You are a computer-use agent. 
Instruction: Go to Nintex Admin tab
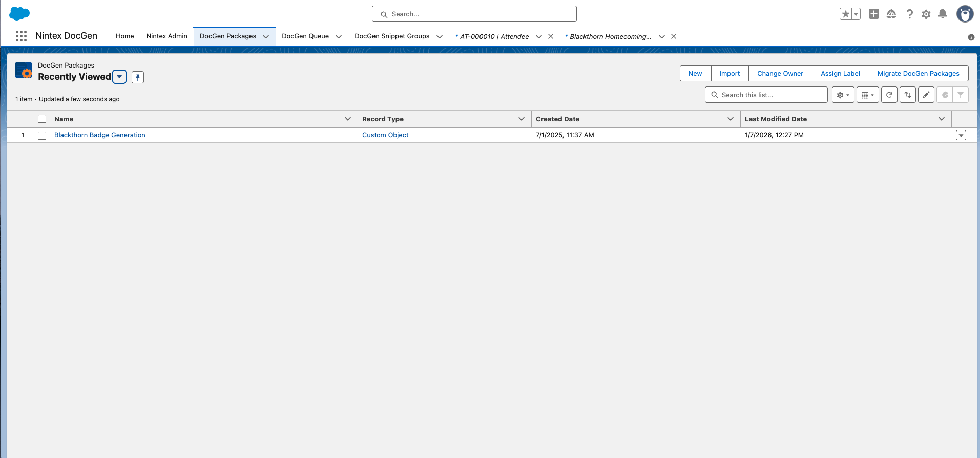tap(166, 36)
